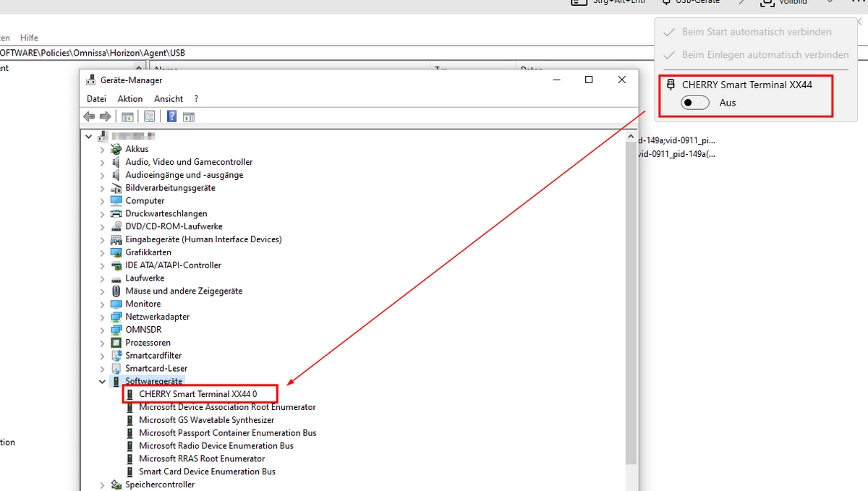Click the Bildverarbeitungsgeräte camera icon
868x491 pixels.
click(116, 188)
